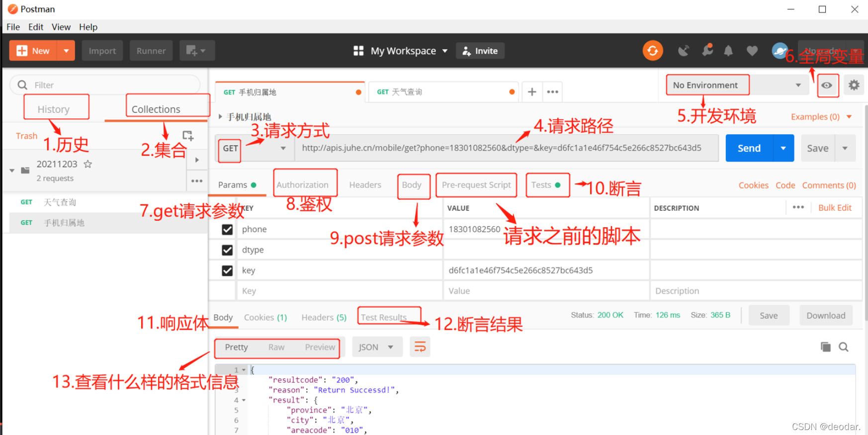Open the Help menu
Screen dimensions: 868x435
[88, 27]
